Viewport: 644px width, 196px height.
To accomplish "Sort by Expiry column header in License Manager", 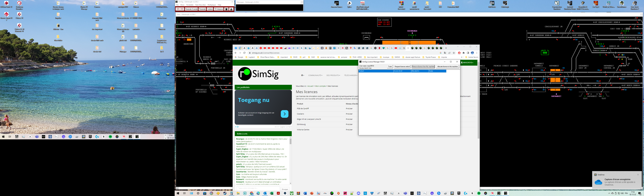I will [437, 71].
